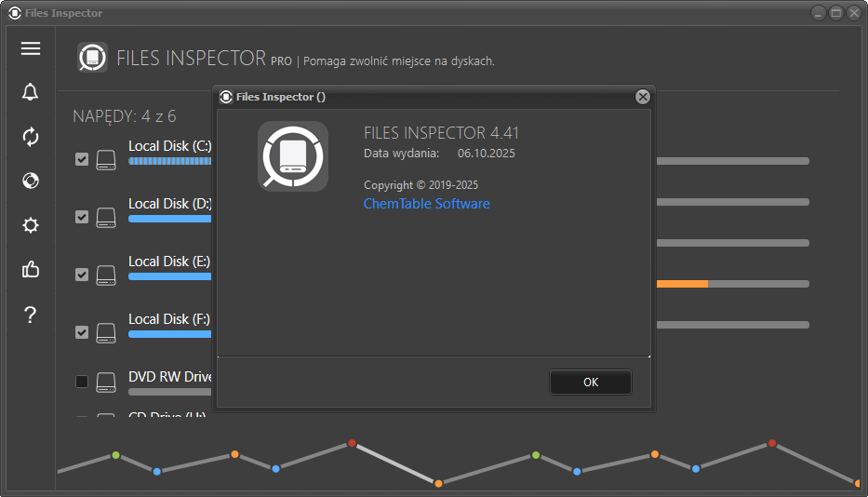This screenshot has width=868, height=497.
Task: Click OK in About dialog
Action: (591, 383)
